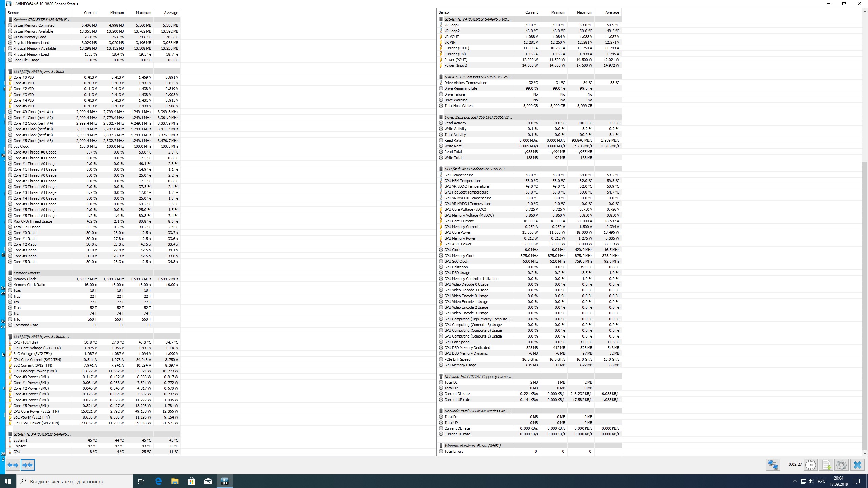Image resolution: width=868 pixels, height=488 pixels.
Task: Click the expand columns arrows button
Action: tap(13, 465)
